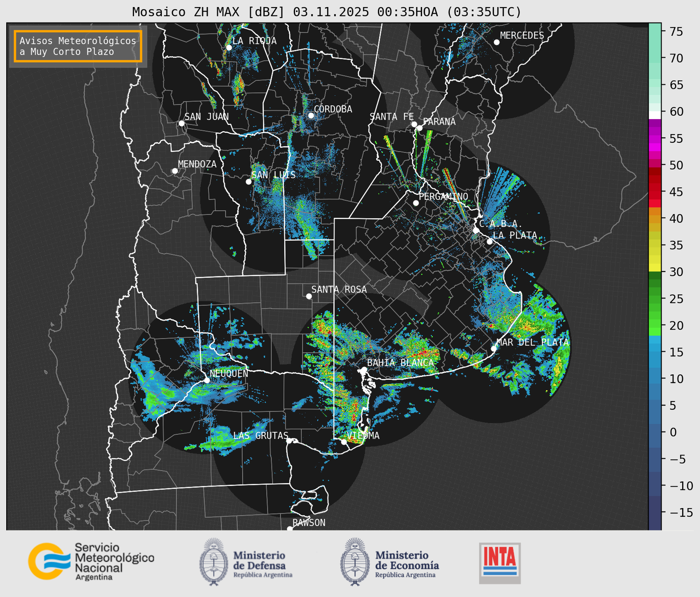Click the "Ministerio de Economía" text
Screen dimensions: 700x597
[x=407, y=560]
